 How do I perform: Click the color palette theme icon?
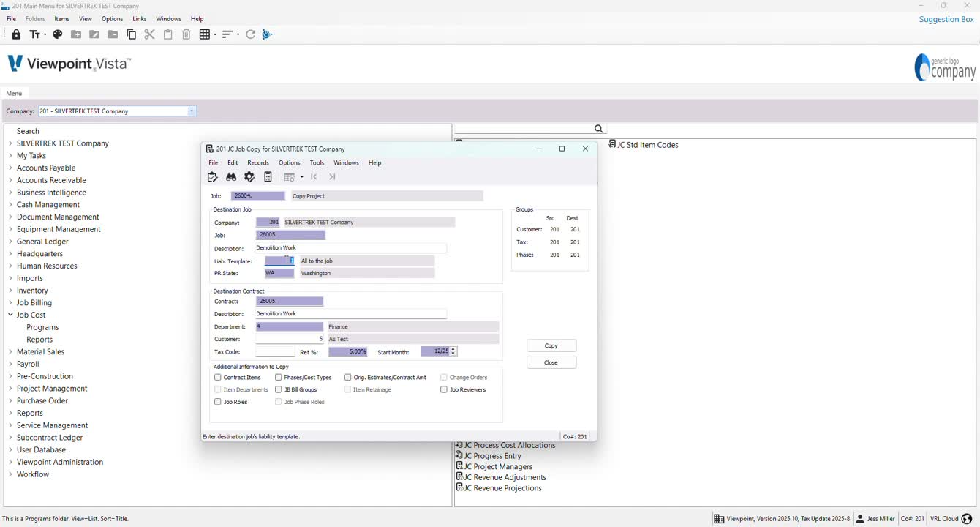click(58, 34)
